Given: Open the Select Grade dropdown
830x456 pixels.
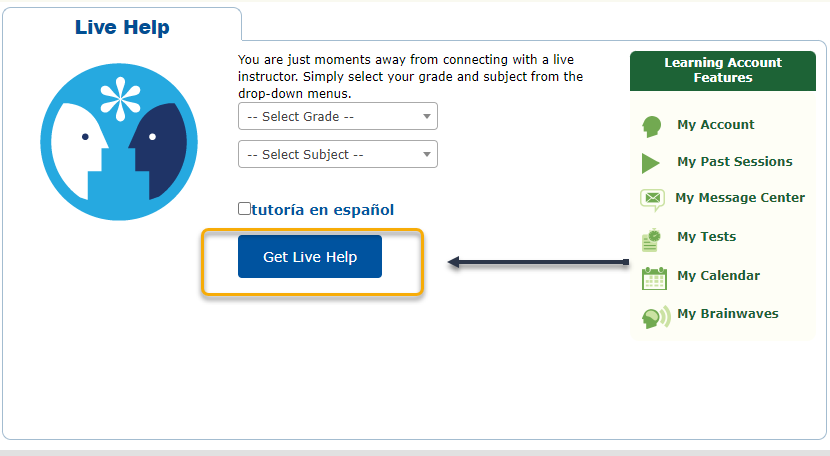Looking at the screenshot, I should [338, 116].
